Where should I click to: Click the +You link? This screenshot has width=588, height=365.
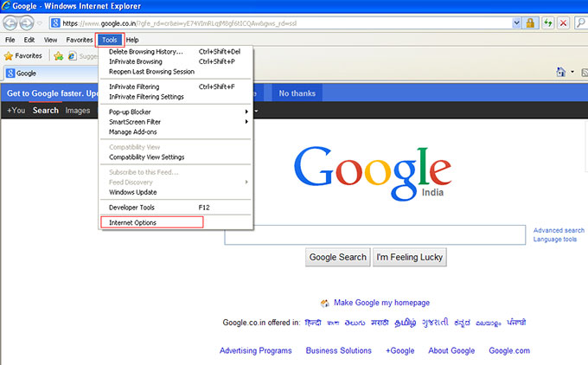pyautogui.click(x=16, y=111)
